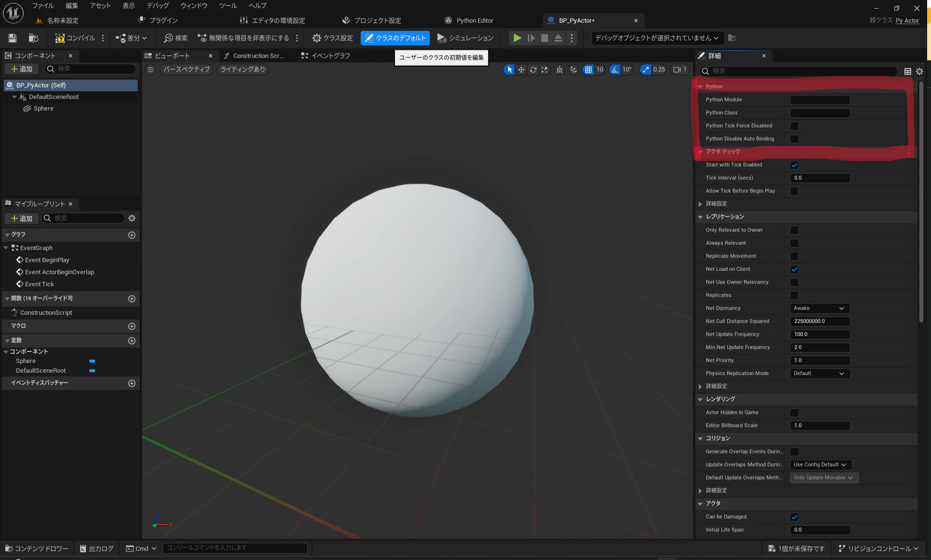Click the Python Module input field
Viewport: 931px width, 560px height.
(820, 100)
